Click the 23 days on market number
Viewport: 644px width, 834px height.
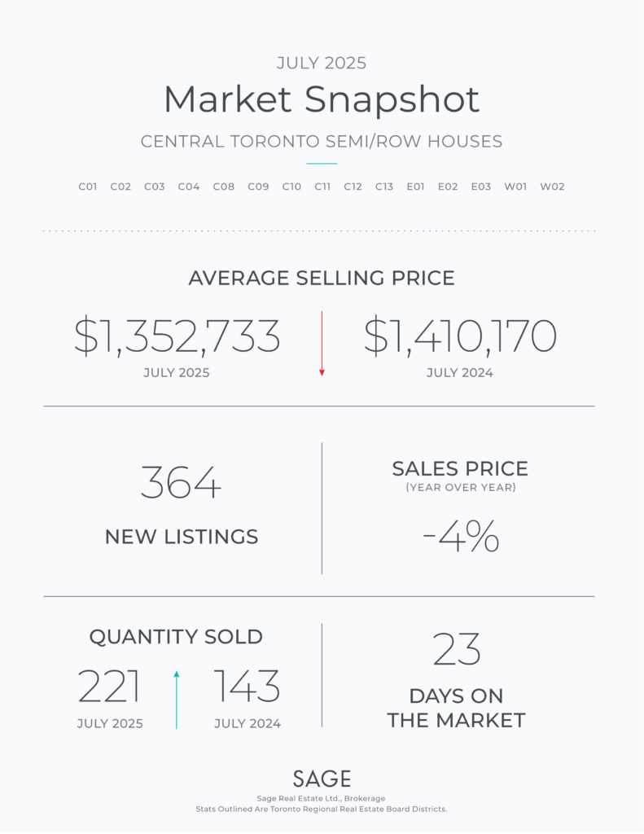(456, 649)
